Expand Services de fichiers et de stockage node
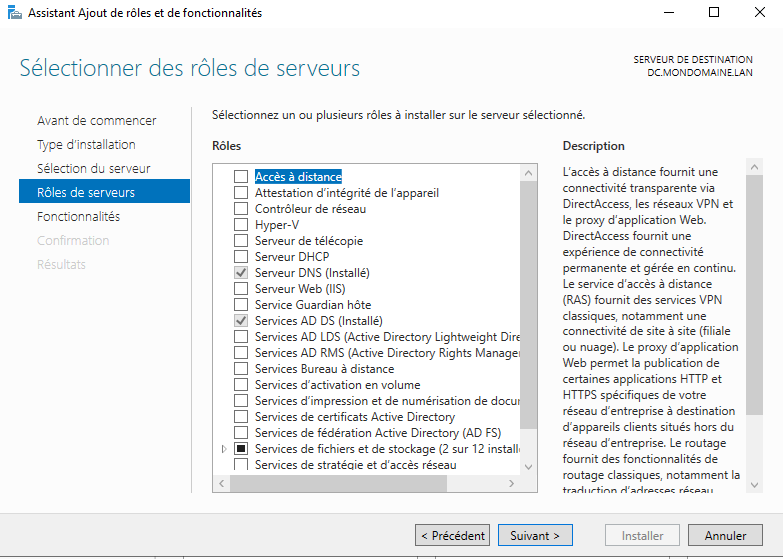Screen dimensions: 783x559 click(x=224, y=449)
